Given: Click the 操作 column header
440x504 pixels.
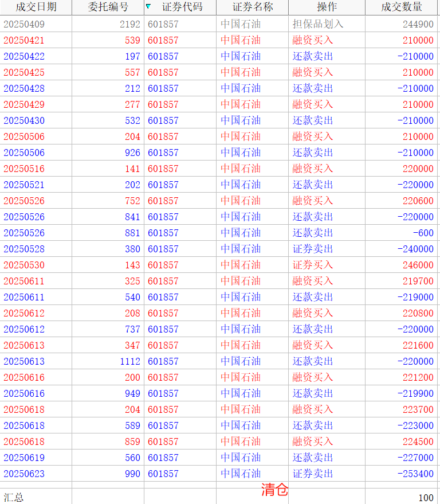Looking at the screenshot, I should click(327, 7).
